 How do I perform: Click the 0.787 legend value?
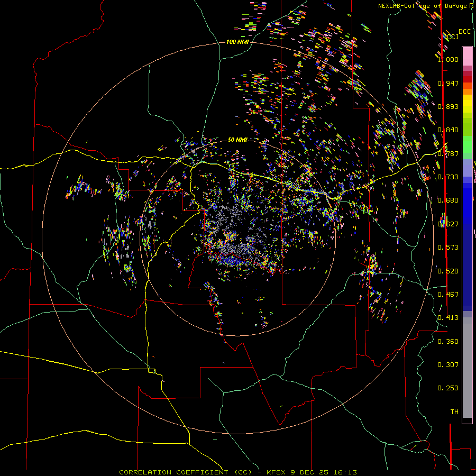448,153
